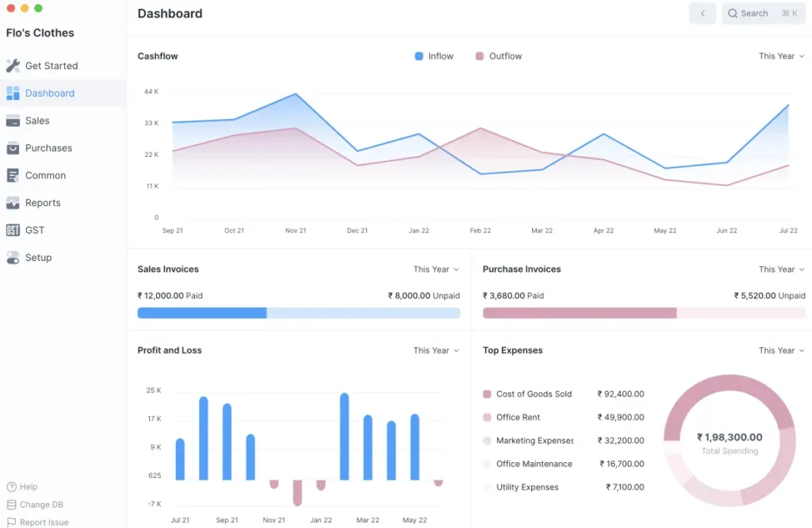Open the Cashflow This Year period dropdown
Viewport: 812px width, 528px height.
pos(781,56)
